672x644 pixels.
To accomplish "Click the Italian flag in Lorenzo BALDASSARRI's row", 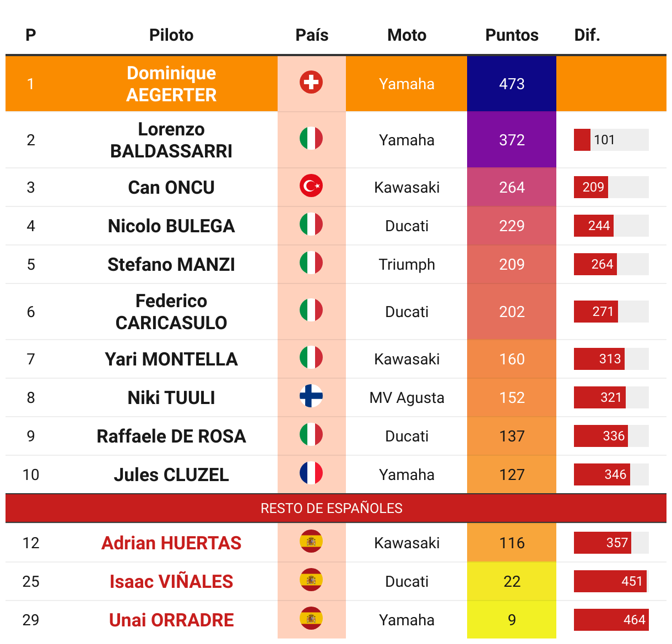I will click(311, 139).
